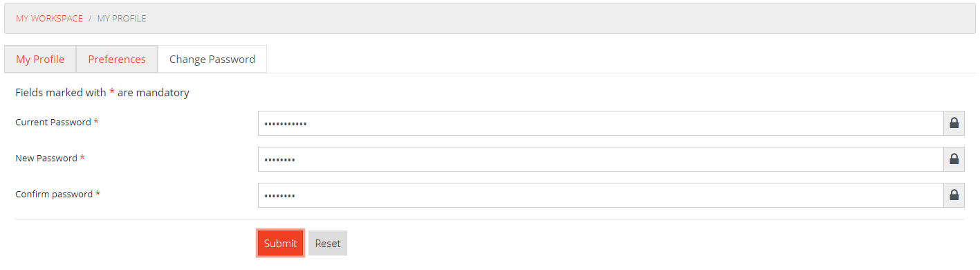The image size is (980, 270).
Task: Switch to the My Profile tab
Action: (40, 60)
